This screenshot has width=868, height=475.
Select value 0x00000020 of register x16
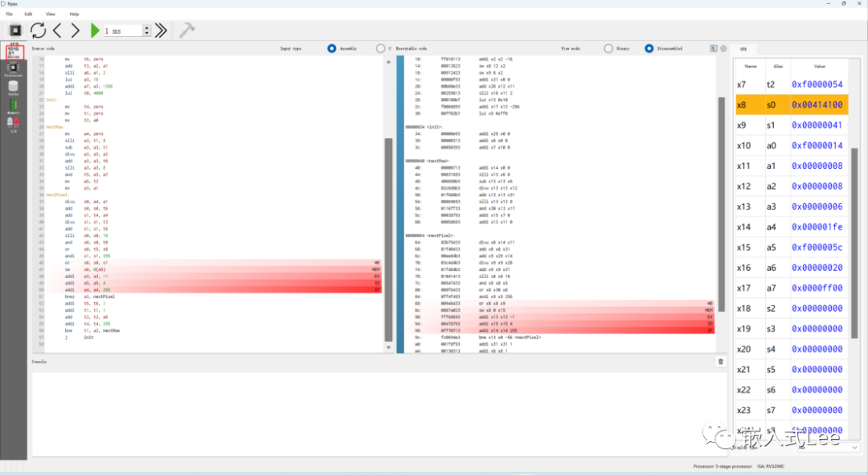tap(817, 268)
